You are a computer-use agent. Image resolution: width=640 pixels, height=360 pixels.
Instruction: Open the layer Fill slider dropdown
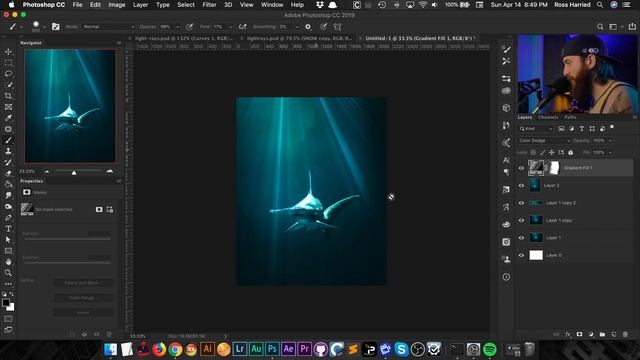(610, 152)
